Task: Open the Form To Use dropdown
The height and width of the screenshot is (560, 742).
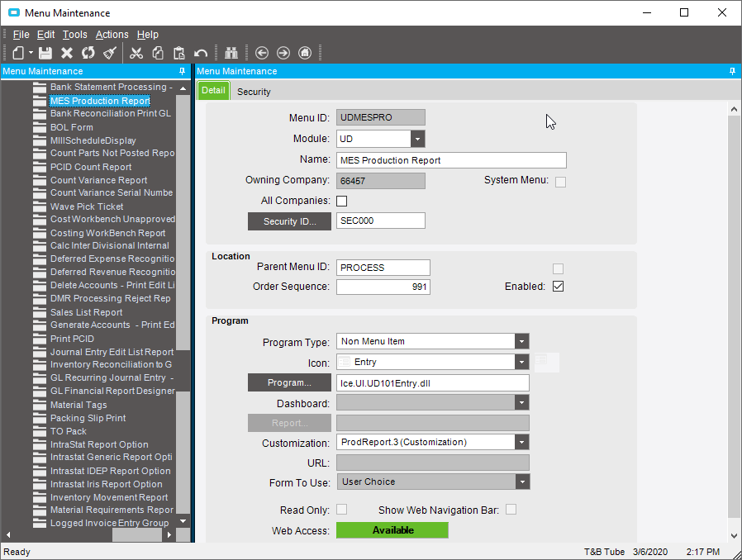Action: tap(522, 482)
